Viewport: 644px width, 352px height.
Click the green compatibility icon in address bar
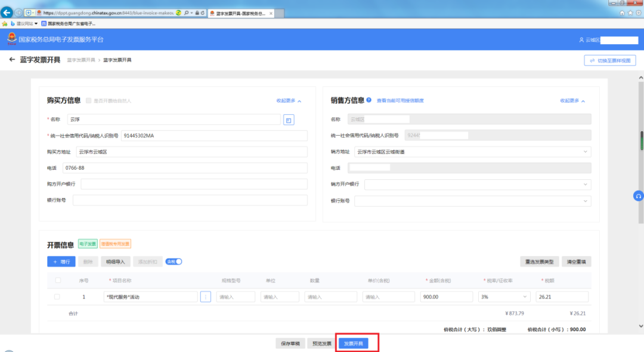(179, 13)
